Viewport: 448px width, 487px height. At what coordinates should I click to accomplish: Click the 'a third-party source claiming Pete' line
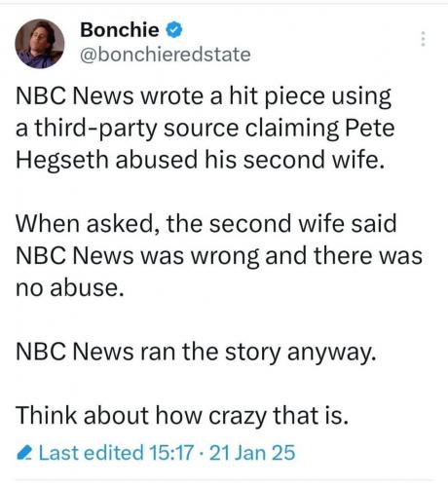tap(205, 129)
